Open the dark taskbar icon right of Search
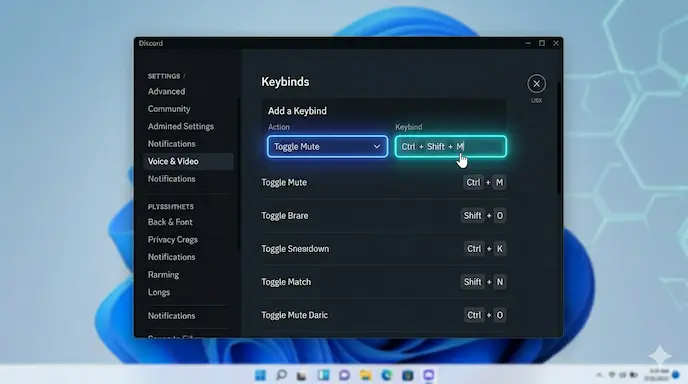The image size is (688, 384). click(301, 376)
